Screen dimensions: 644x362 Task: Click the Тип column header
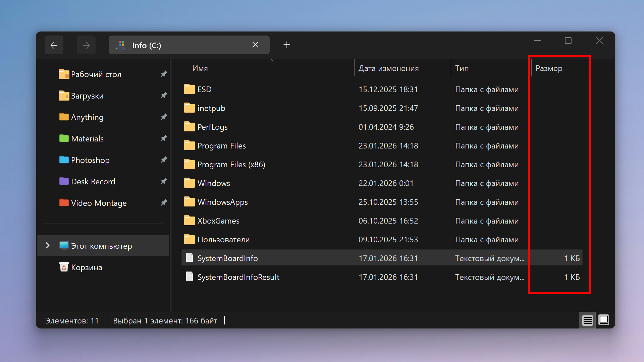tap(462, 68)
